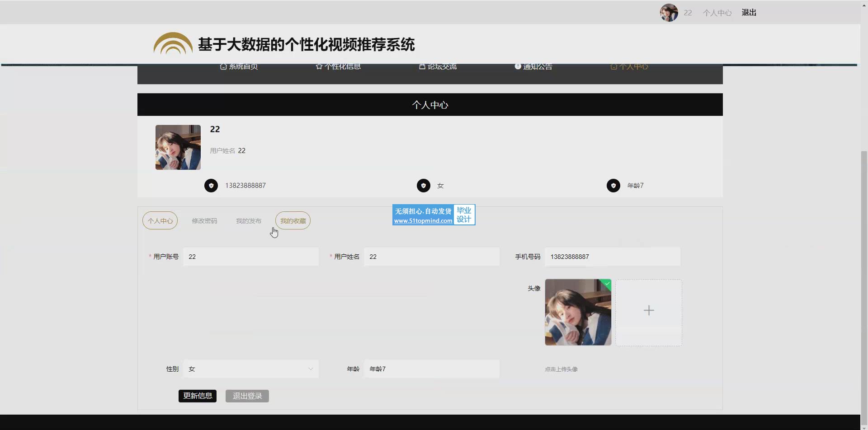Click 年龄7 text in profile summary
The height and width of the screenshot is (430, 868).
click(x=635, y=186)
